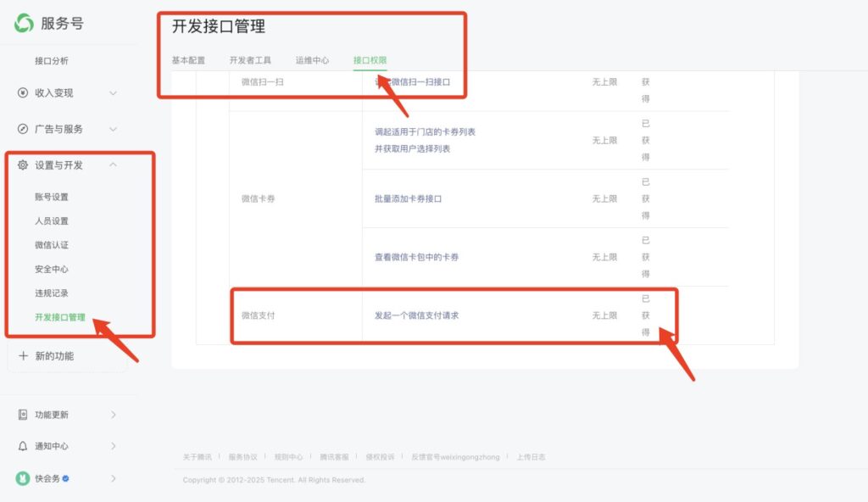Open the 微信扫一扫接口 link
Screen dimensions: 868x502
(x=413, y=81)
